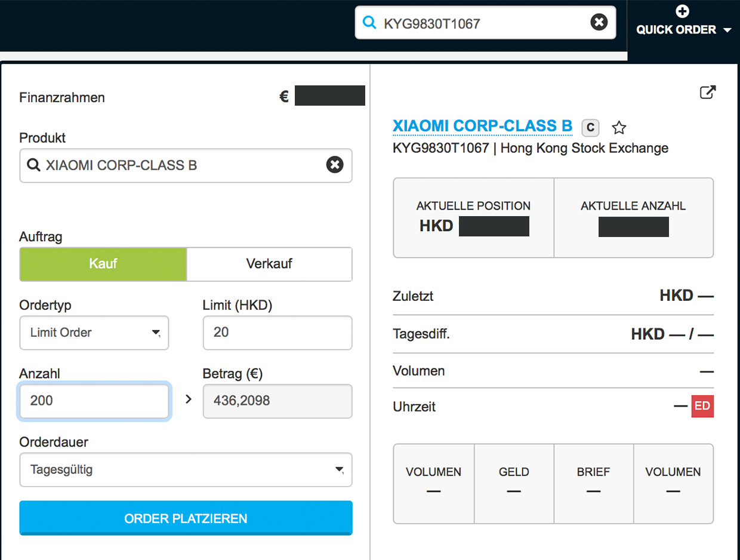Image resolution: width=740 pixels, height=560 pixels.
Task: Click the magnifier icon in Produkt field
Action: (x=35, y=165)
